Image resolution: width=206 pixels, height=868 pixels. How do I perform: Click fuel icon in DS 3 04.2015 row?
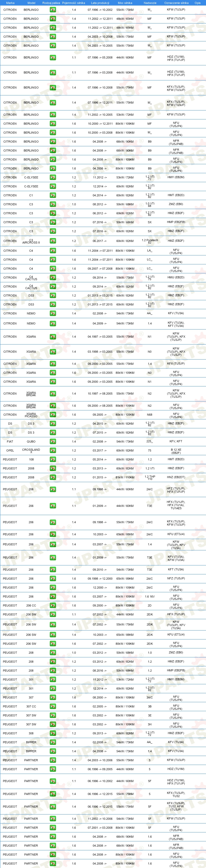[x=53, y=424]
